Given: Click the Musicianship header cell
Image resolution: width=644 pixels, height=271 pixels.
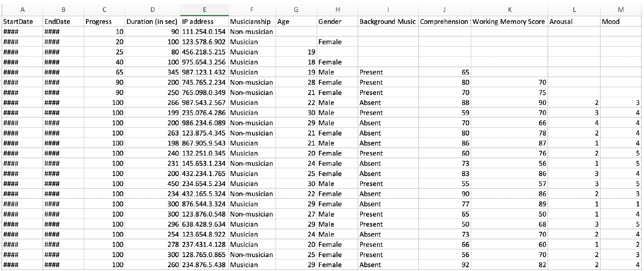Looking at the screenshot, I should [x=252, y=22].
